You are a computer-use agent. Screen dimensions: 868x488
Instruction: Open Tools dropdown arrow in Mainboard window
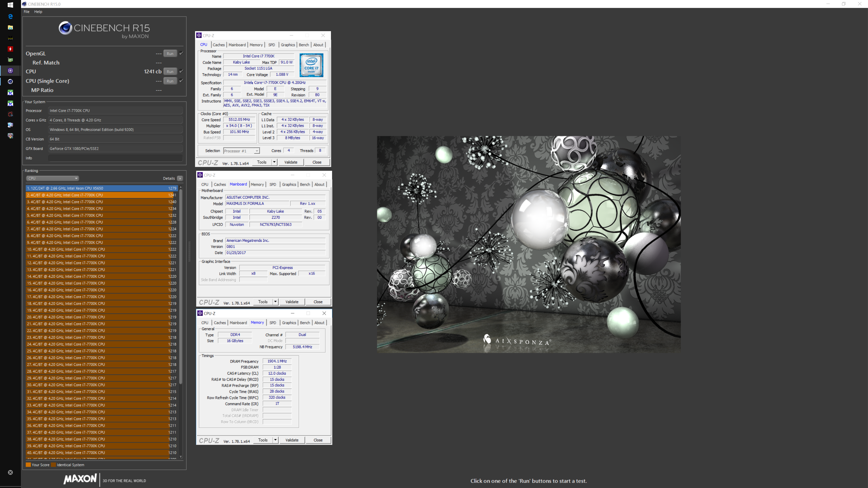tap(275, 302)
